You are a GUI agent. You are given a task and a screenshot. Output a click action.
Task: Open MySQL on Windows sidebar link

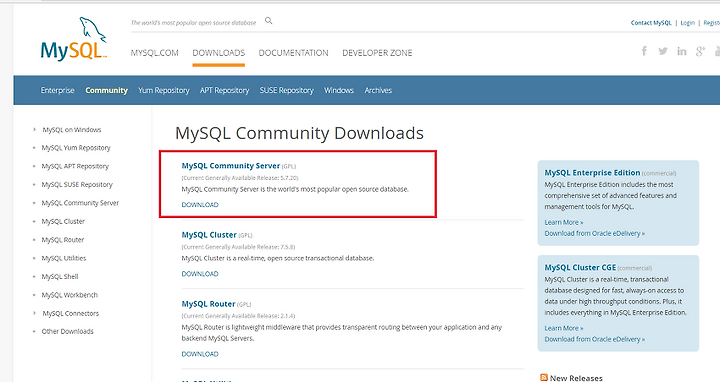[72, 129]
